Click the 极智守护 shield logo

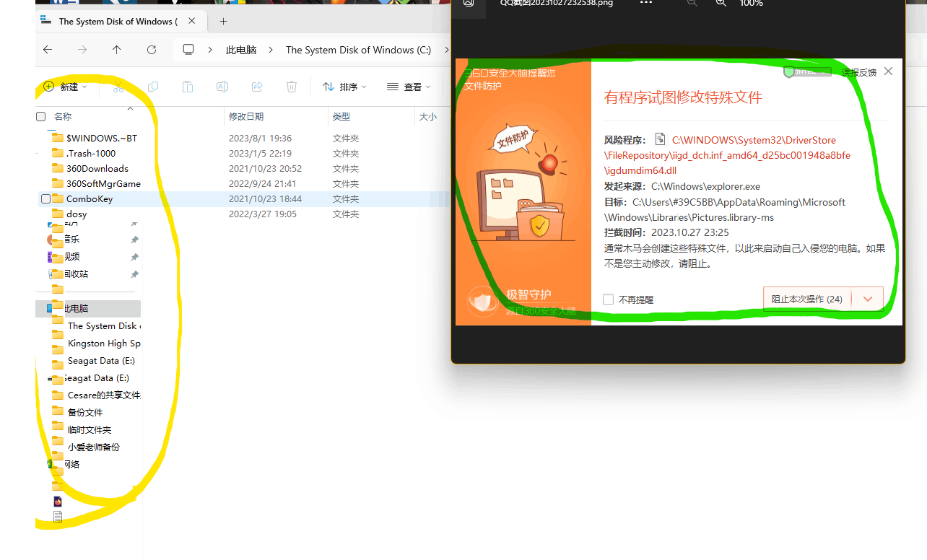(x=482, y=302)
